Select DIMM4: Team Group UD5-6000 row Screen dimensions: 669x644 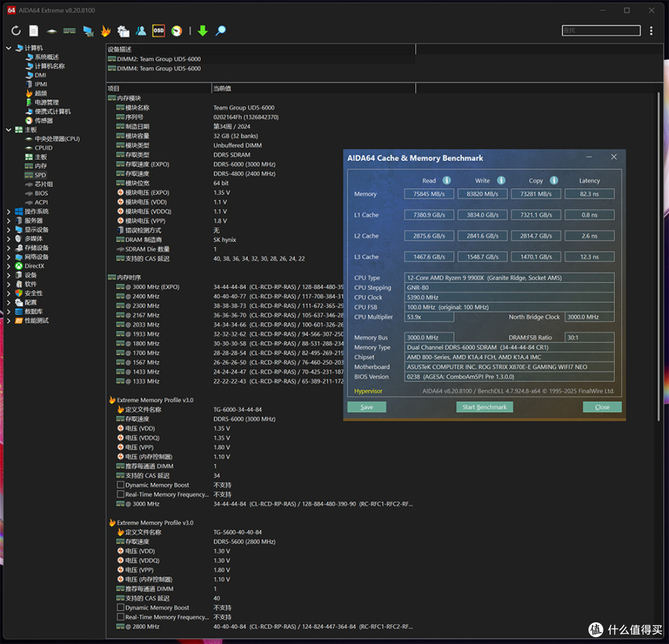[x=261, y=69]
